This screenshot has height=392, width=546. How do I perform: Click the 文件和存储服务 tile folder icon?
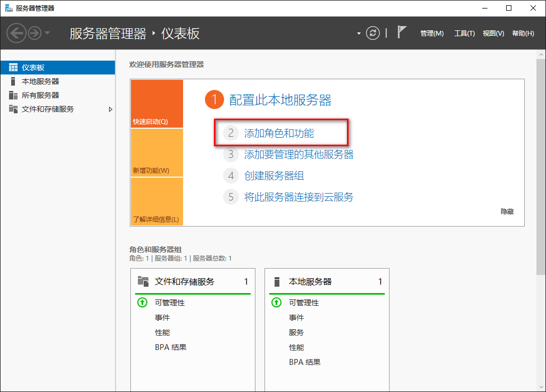pyautogui.click(x=143, y=281)
